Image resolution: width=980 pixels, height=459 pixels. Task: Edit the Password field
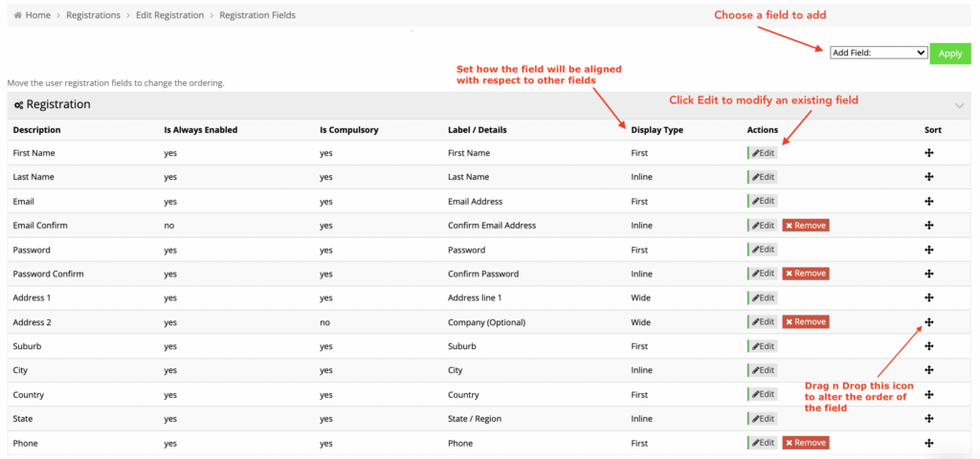tap(763, 250)
